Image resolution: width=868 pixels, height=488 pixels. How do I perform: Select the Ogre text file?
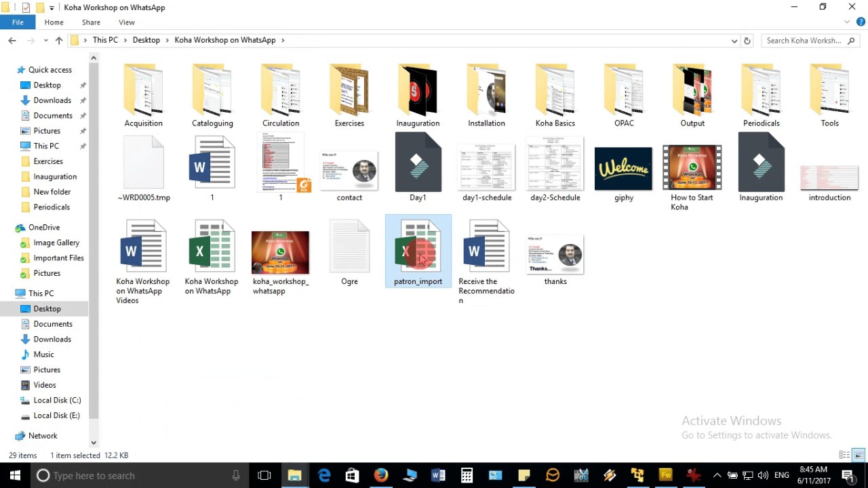[349, 252]
